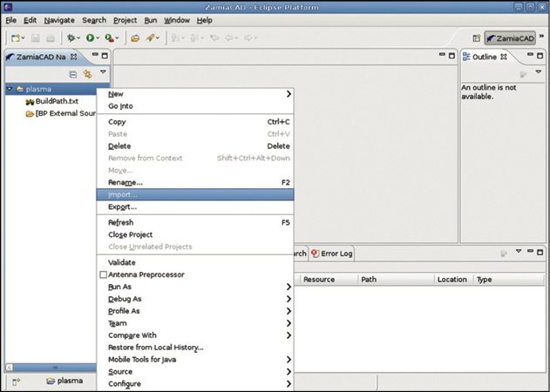Enable the Antenna Preprocessor checkbox
The image size is (550, 392).
103,274
